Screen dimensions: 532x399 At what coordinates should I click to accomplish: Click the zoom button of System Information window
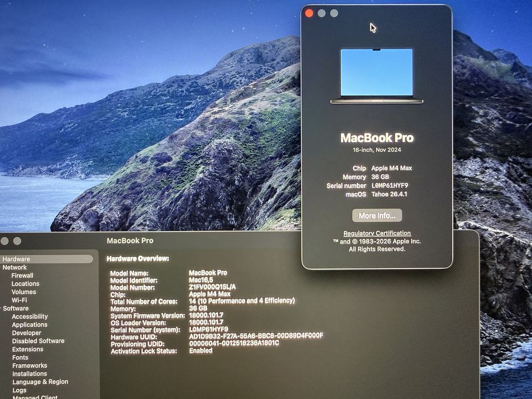pos(17,241)
